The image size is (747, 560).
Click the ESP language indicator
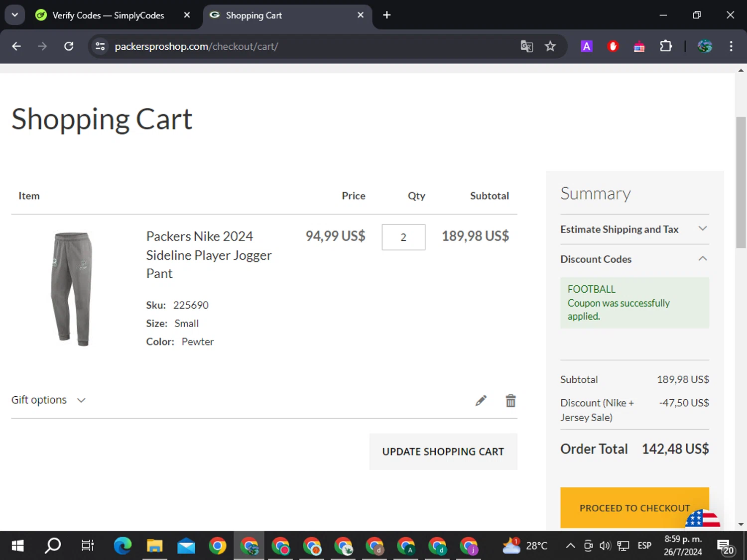coord(644,546)
